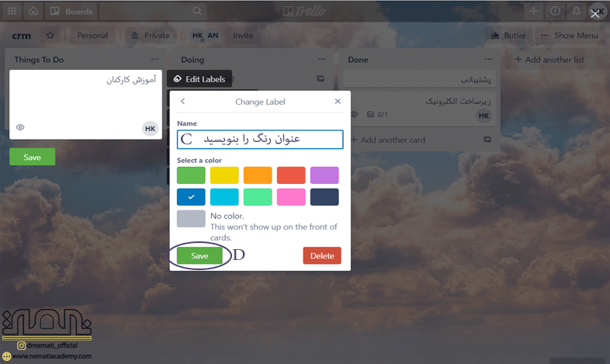The height and width of the screenshot is (364, 610).
Task: Open the Done list options menu
Action: (488, 60)
